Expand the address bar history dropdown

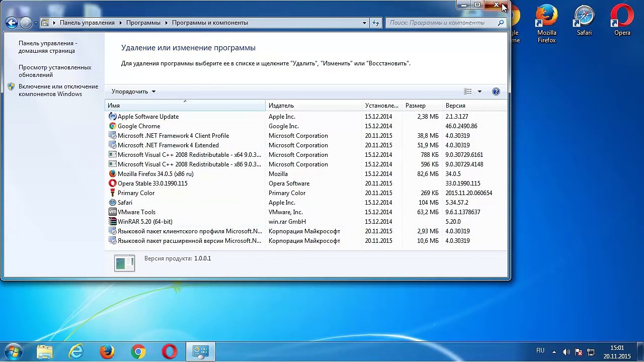[x=364, y=23]
